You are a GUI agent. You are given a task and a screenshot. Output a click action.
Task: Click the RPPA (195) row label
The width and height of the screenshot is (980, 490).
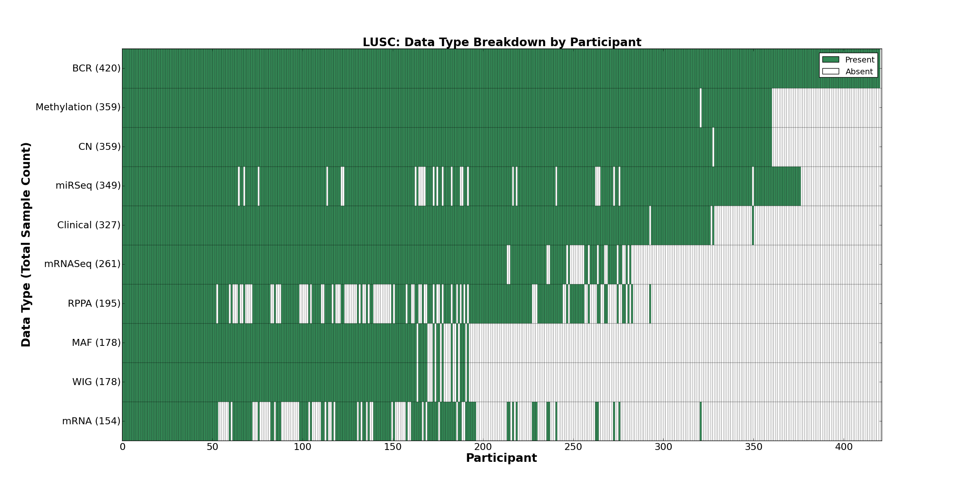[x=94, y=303]
